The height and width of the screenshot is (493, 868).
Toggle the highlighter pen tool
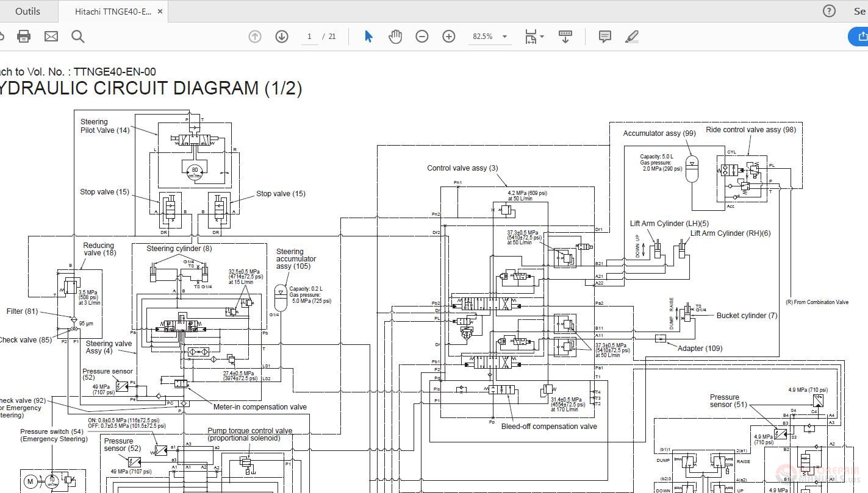point(632,37)
